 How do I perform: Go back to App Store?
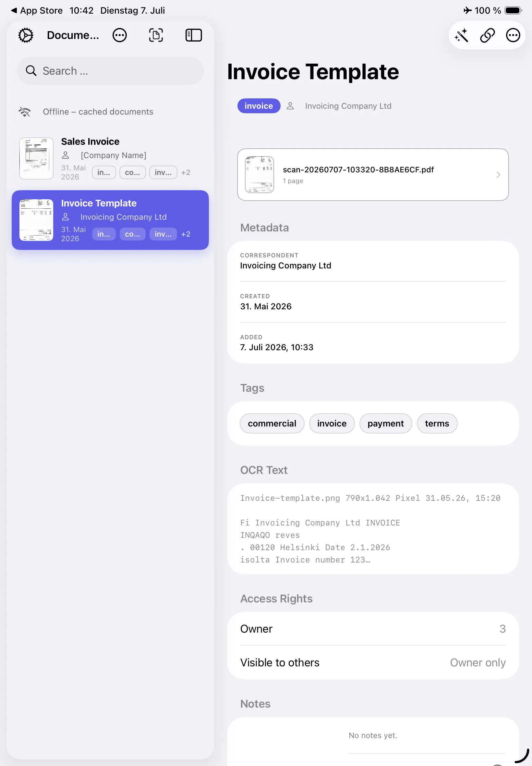(x=37, y=10)
